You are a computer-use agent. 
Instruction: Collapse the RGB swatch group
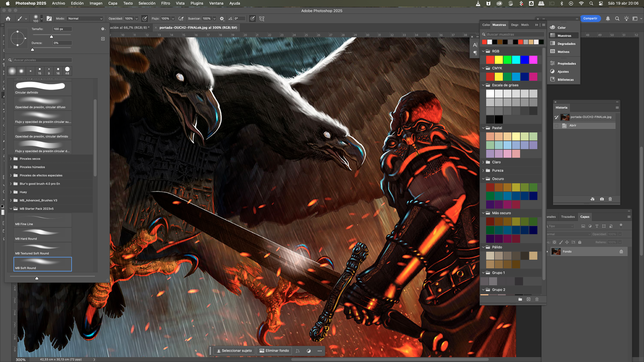(483, 51)
